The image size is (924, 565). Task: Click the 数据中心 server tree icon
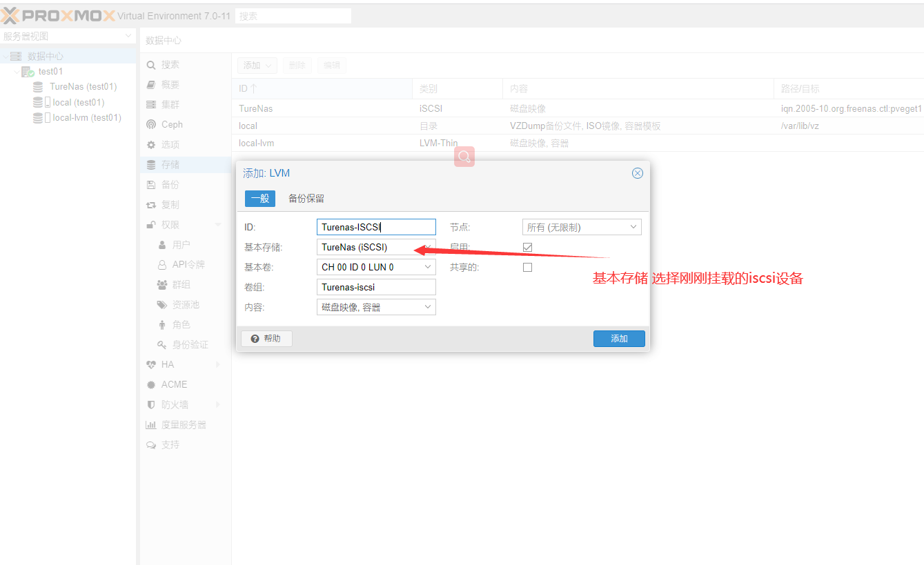pos(16,57)
